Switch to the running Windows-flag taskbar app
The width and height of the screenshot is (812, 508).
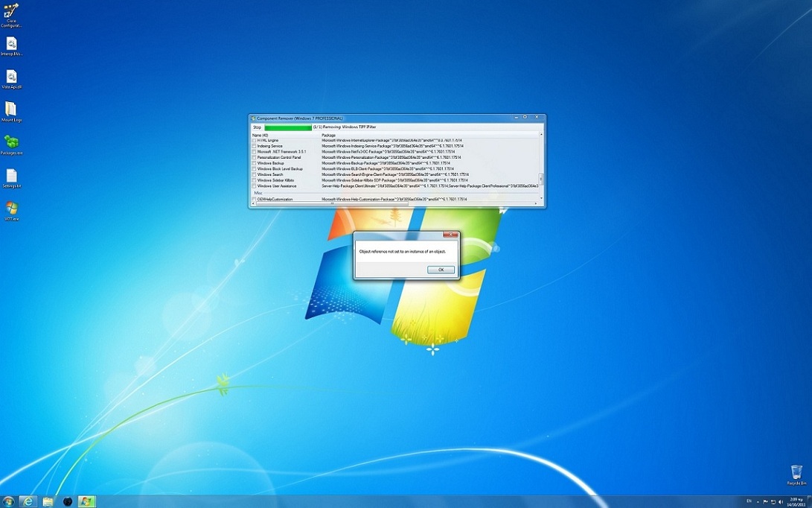86,501
